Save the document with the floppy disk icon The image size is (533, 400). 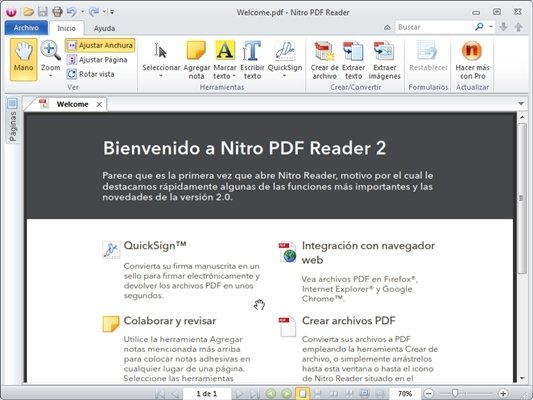click(43, 12)
